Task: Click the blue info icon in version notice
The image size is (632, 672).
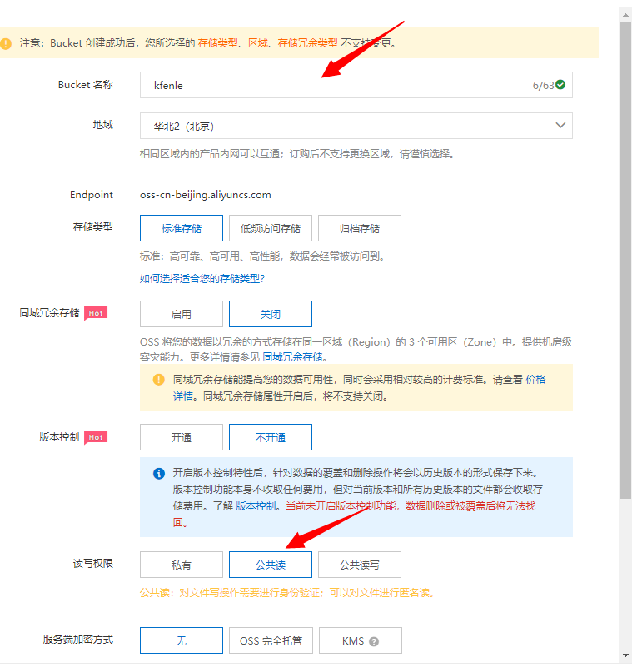Action: (158, 473)
